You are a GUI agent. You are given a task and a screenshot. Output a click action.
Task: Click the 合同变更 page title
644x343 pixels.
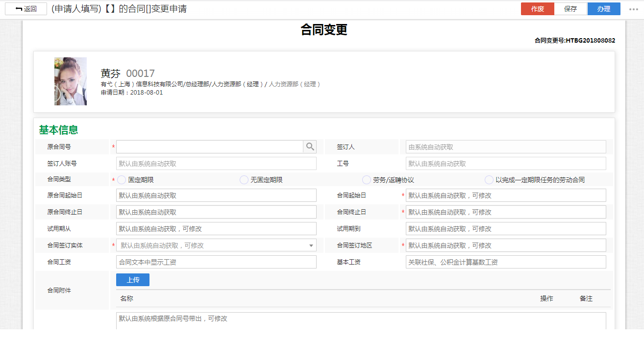click(324, 29)
